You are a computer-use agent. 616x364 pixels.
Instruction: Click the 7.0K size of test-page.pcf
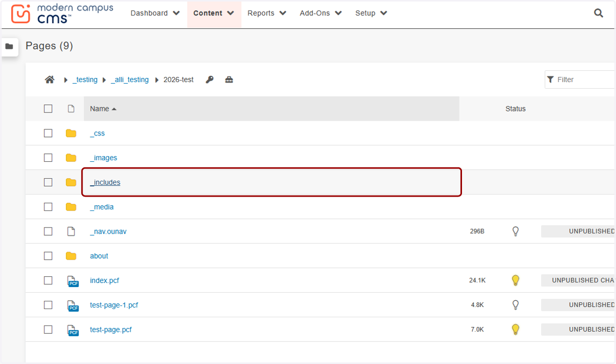(477, 330)
